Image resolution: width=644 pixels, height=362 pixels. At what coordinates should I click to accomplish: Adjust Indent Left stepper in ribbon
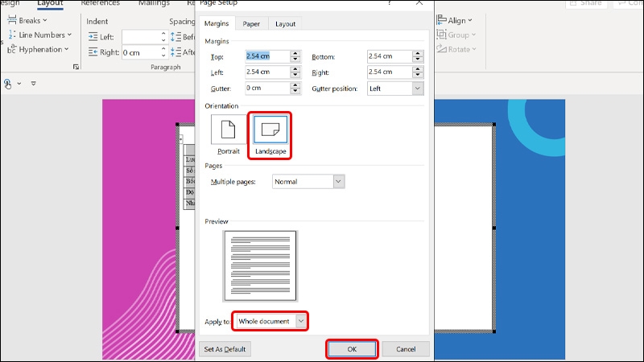(x=163, y=37)
